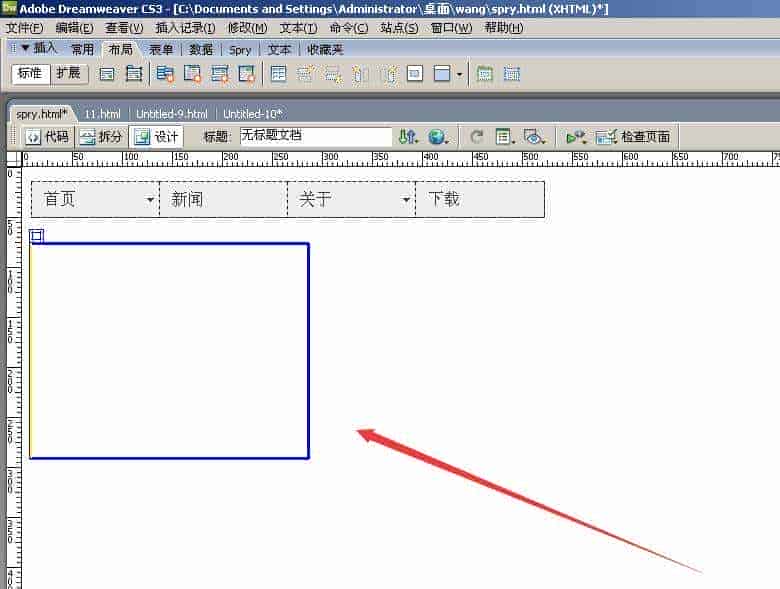Click Preview in Browser globe icon
This screenshot has height=589, width=780.
(438, 136)
